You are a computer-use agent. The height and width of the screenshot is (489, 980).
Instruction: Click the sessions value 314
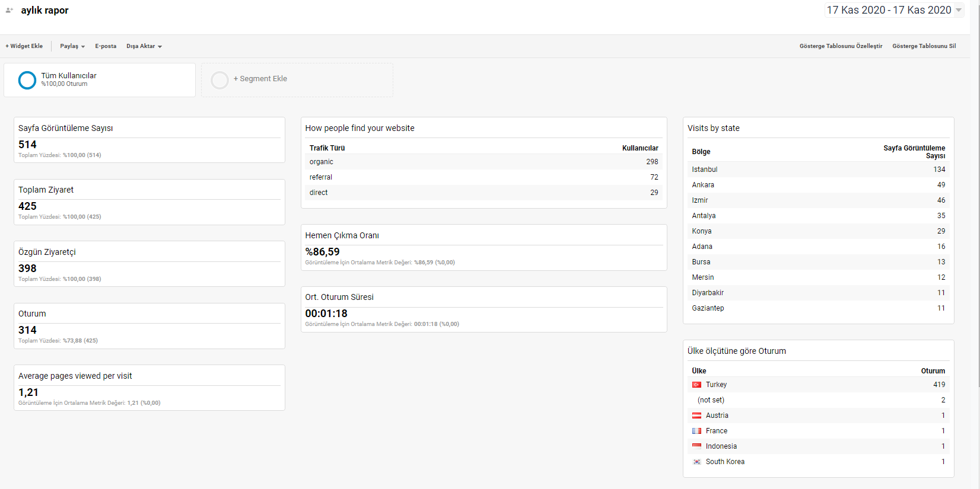coord(27,330)
